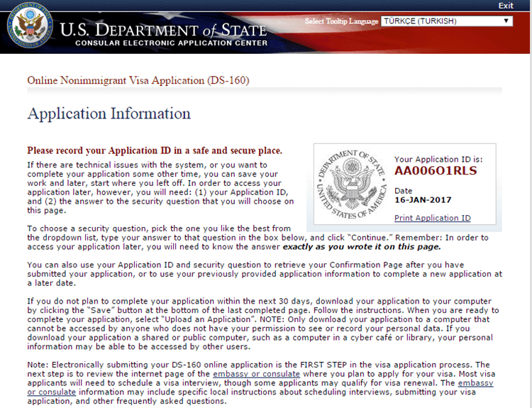Click the bold 'exactly as you wrote it on this page' text

click(362, 247)
